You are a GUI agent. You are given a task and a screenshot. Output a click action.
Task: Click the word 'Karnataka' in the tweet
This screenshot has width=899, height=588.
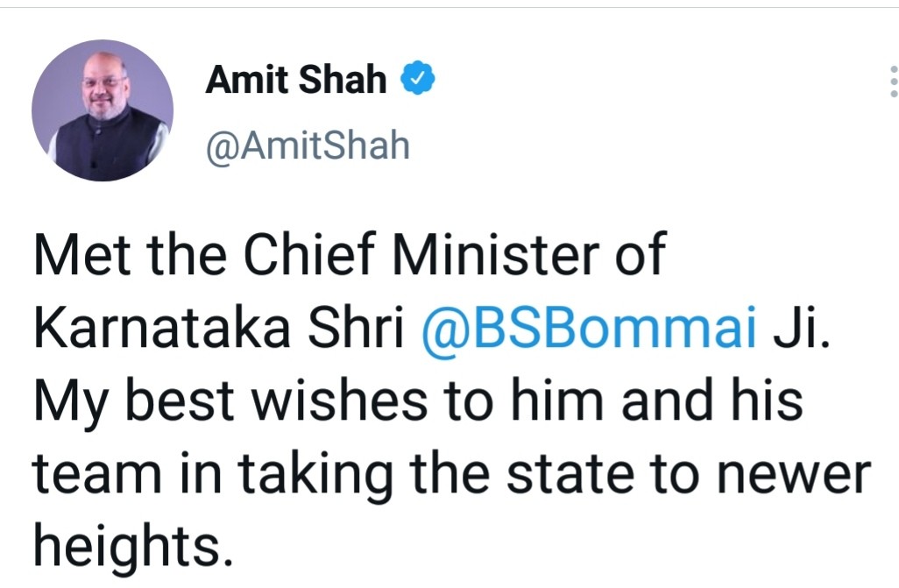point(162,327)
